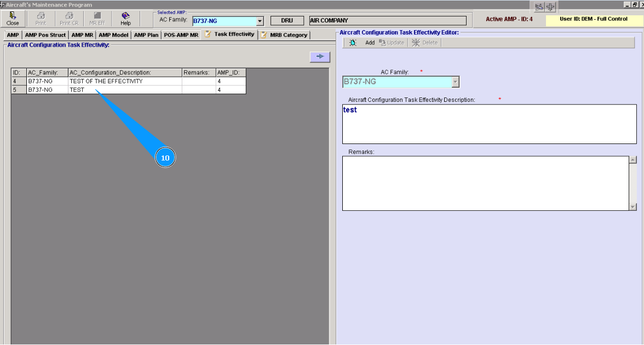
Task: Click the Print CR printer icon
Action: pos(69,16)
